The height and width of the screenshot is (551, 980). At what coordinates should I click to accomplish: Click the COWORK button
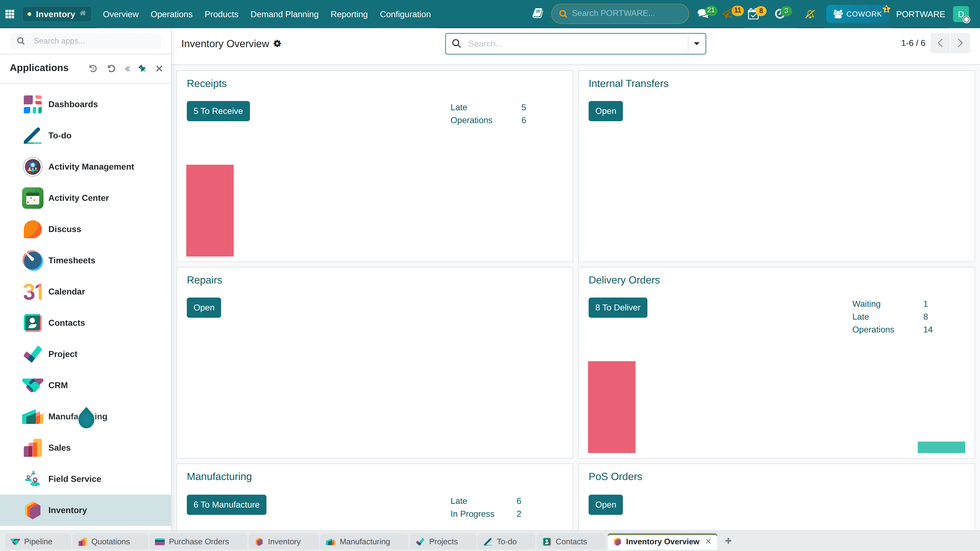858,14
